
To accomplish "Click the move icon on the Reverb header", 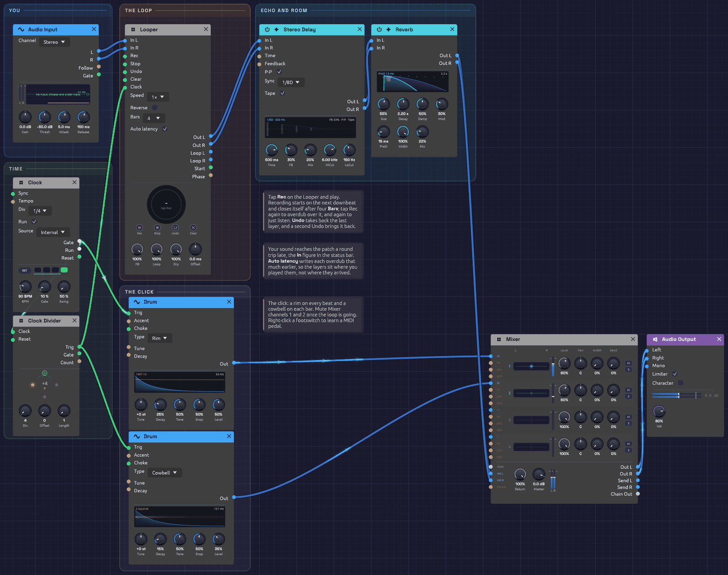I will coord(388,29).
